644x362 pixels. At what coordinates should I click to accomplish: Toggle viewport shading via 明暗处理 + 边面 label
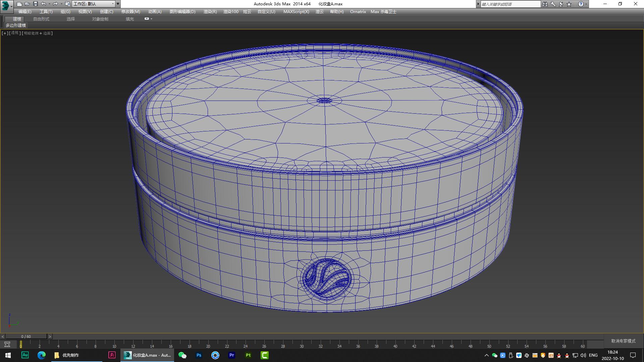click(x=37, y=33)
